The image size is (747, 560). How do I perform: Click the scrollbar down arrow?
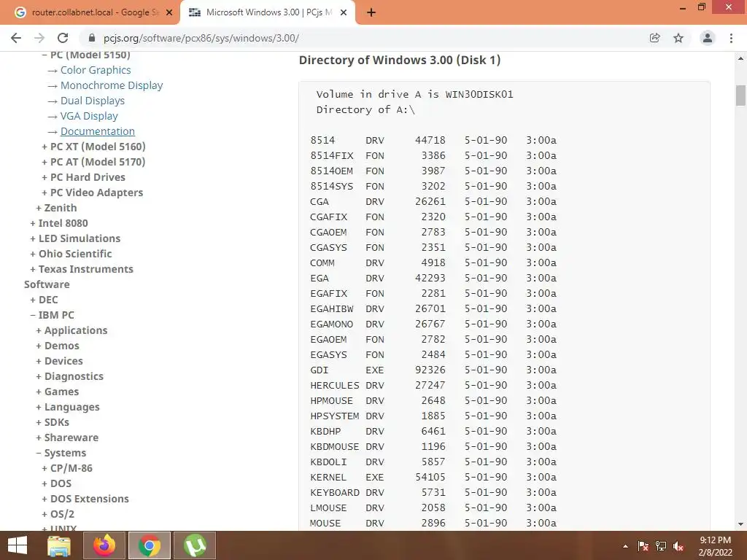point(740,524)
